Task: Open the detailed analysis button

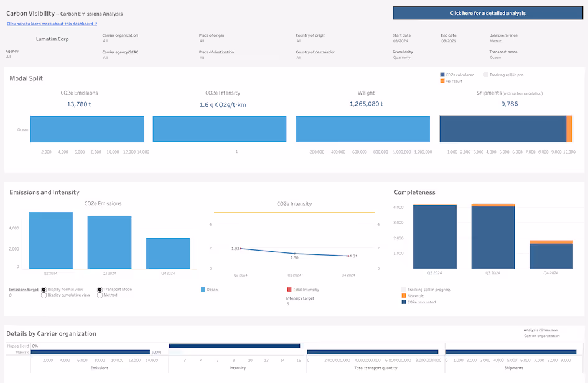Action: click(487, 13)
